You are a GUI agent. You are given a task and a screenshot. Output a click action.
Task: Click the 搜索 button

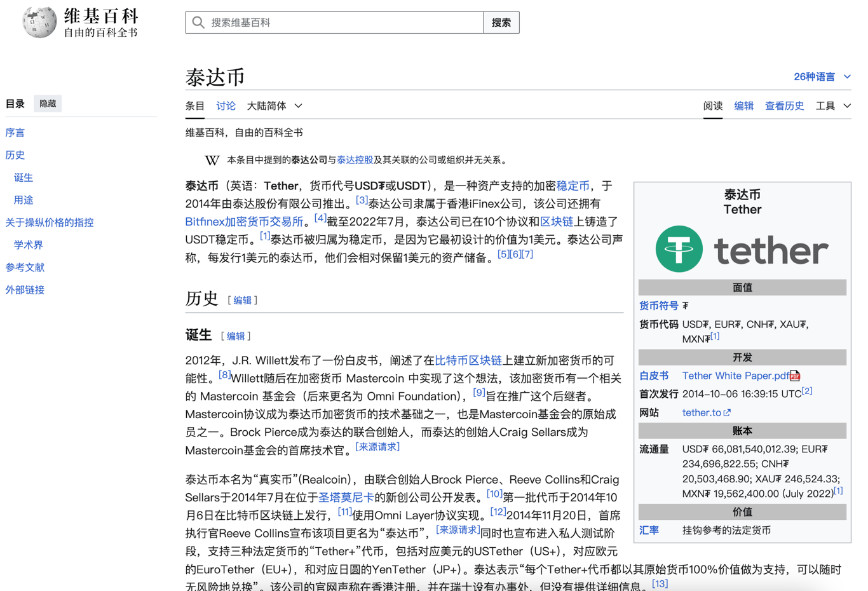click(501, 23)
